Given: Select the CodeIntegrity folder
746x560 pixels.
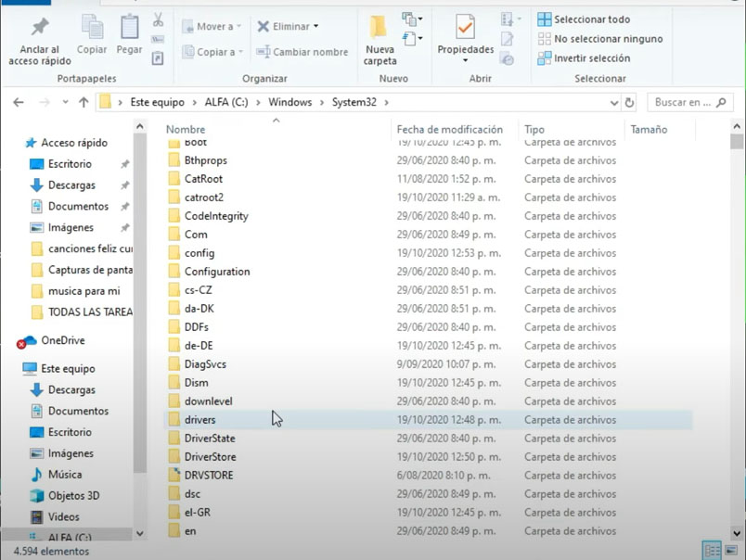Looking at the screenshot, I should pyautogui.click(x=216, y=216).
